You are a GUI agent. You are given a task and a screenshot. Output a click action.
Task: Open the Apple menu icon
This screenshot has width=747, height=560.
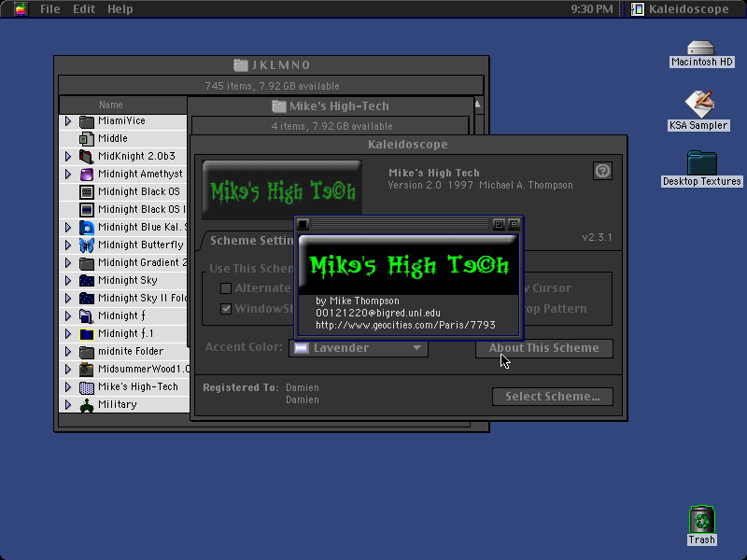(x=21, y=8)
